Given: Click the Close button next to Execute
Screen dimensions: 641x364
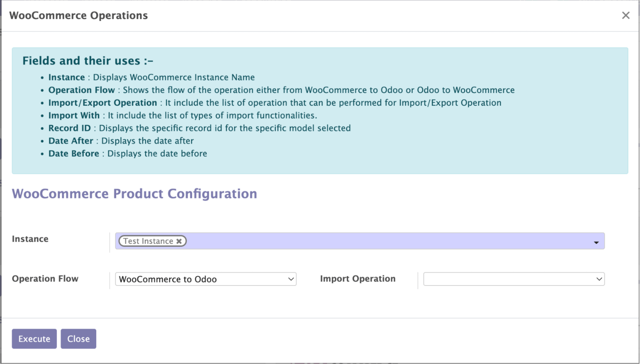Looking at the screenshot, I should pyautogui.click(x=78, y=338).
